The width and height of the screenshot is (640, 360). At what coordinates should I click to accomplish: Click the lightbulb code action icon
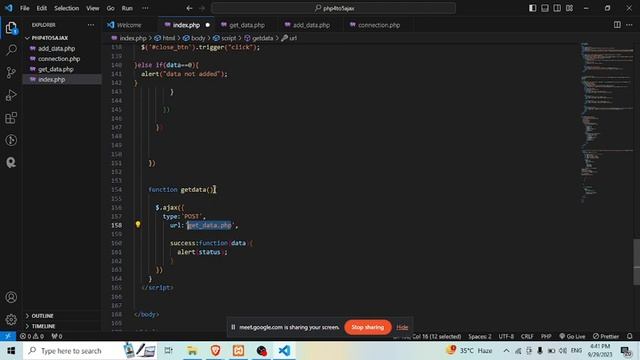[x=138, y=224]
